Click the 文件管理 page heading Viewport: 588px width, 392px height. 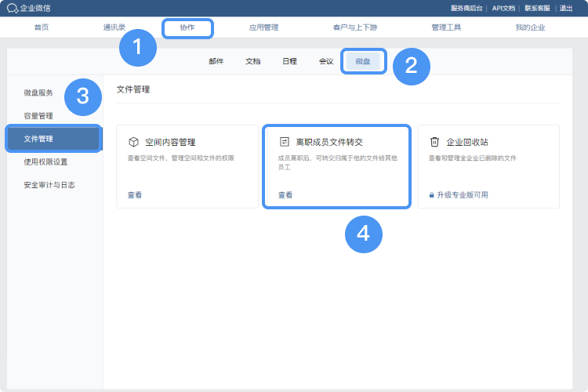point(133,89)
